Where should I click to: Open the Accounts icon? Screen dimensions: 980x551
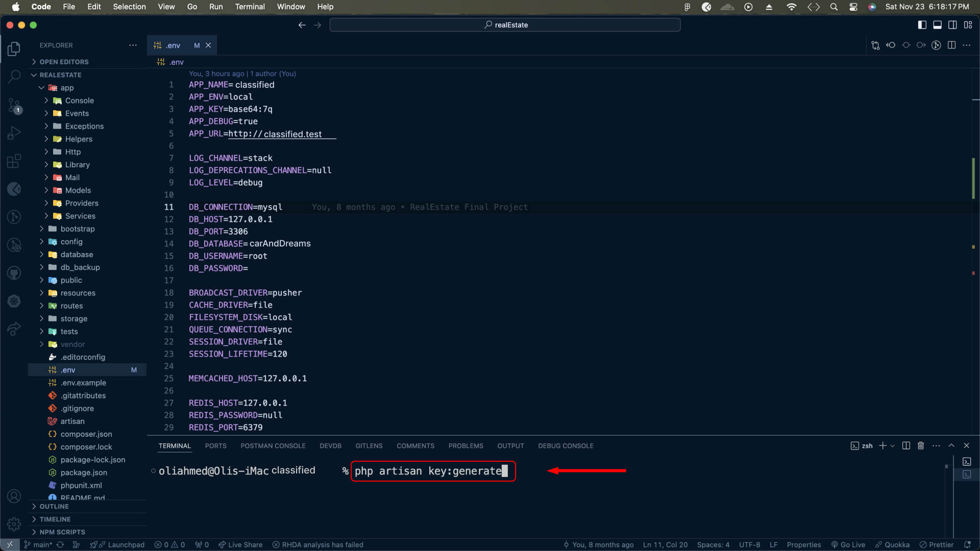click(14, 496)
